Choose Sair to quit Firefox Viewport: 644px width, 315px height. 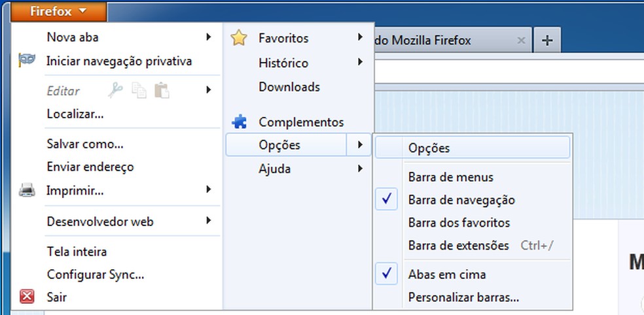point(57,297)
